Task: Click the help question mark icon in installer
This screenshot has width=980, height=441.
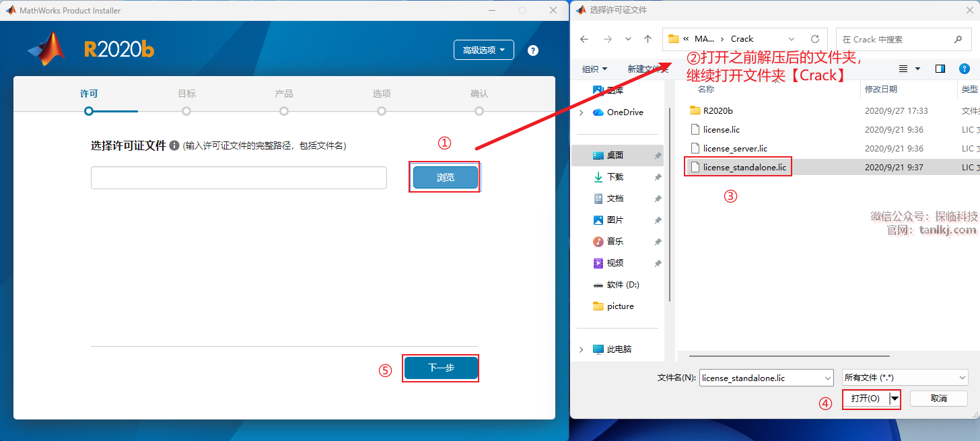Action: (533, 50)
